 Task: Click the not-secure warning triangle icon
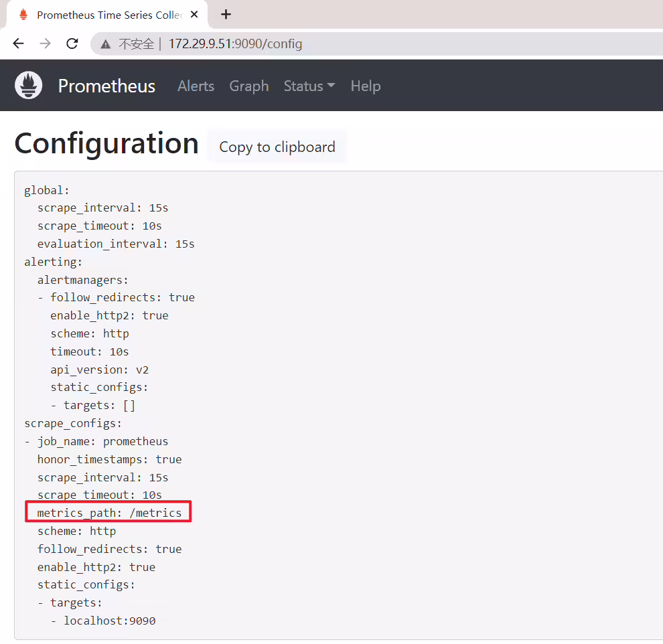click(x=106, y=44)
